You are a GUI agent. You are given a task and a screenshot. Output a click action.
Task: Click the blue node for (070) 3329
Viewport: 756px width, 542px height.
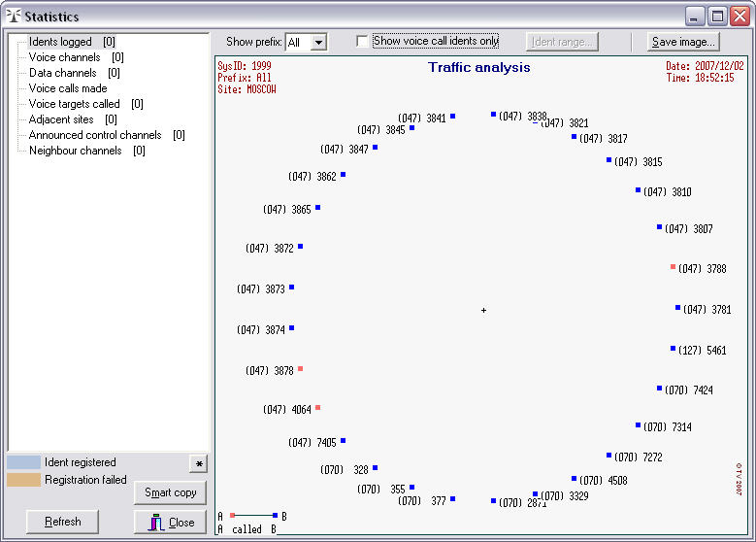[x=535, y=494]
